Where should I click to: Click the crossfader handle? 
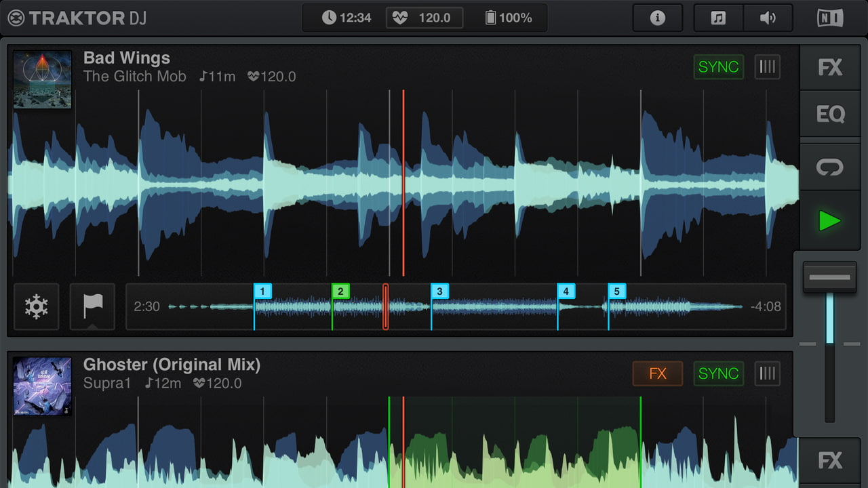pos(829,277)
